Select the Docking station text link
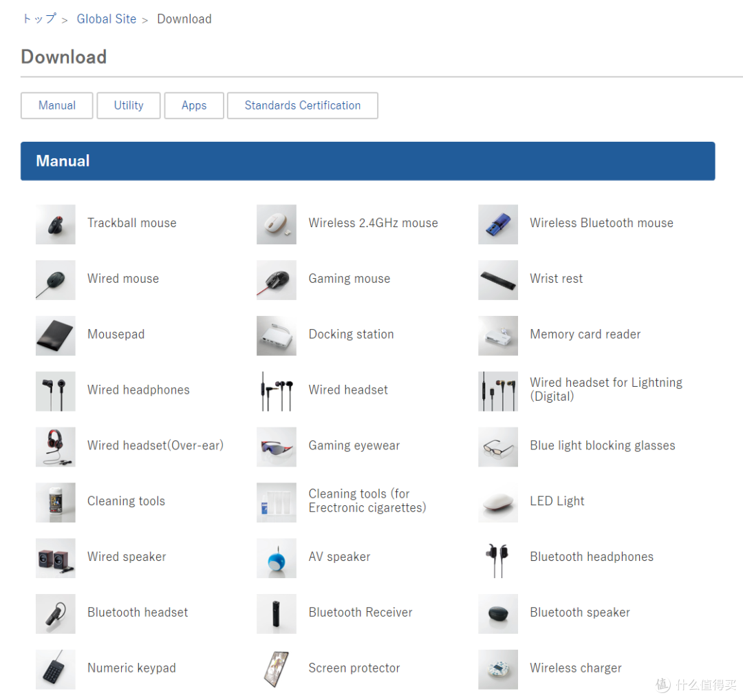 point(351,334)
